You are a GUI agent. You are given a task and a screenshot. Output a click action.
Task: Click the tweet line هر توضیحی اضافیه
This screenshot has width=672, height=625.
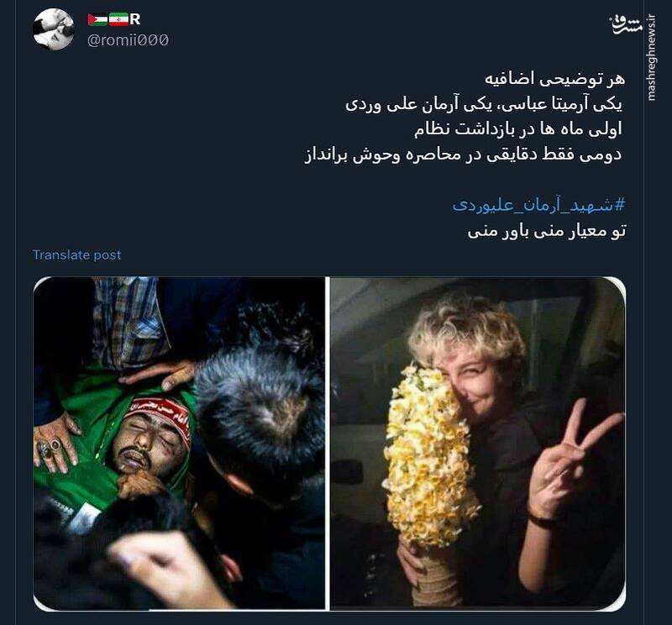555,79
